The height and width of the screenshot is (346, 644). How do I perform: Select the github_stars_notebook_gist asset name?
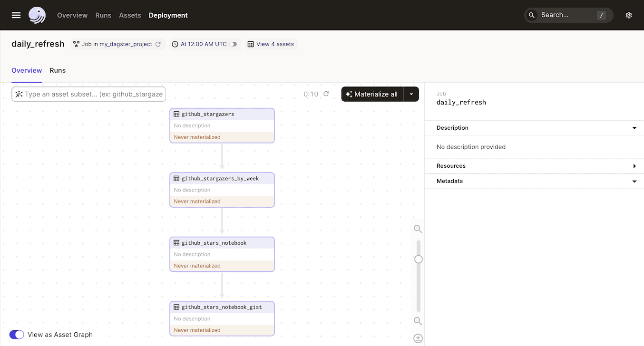click(x=222, y=307)
